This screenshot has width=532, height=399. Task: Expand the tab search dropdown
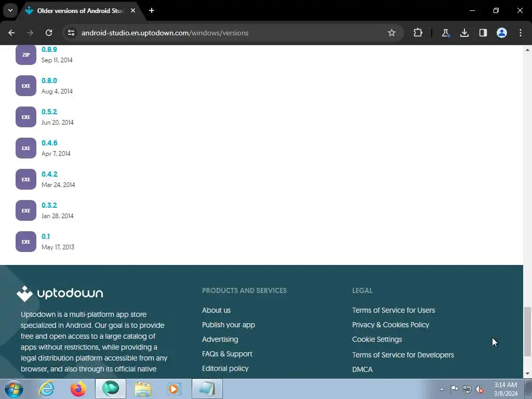pos(10,10)
